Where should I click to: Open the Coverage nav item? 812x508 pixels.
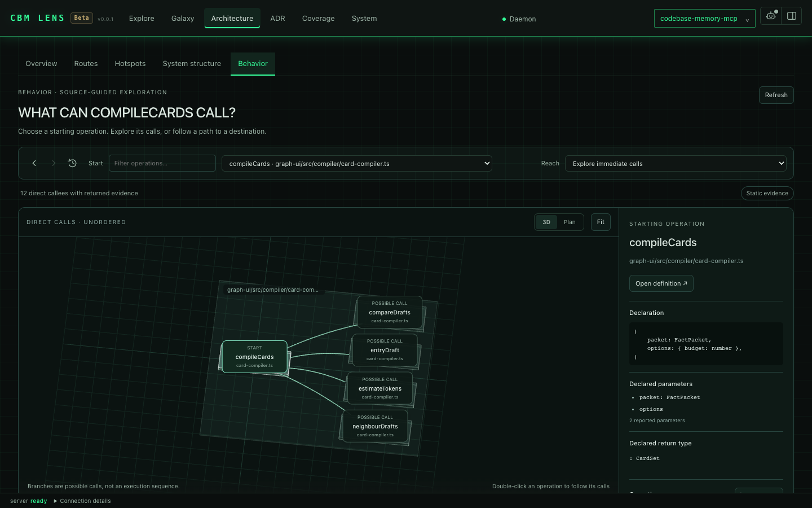(x=318, y=18)
